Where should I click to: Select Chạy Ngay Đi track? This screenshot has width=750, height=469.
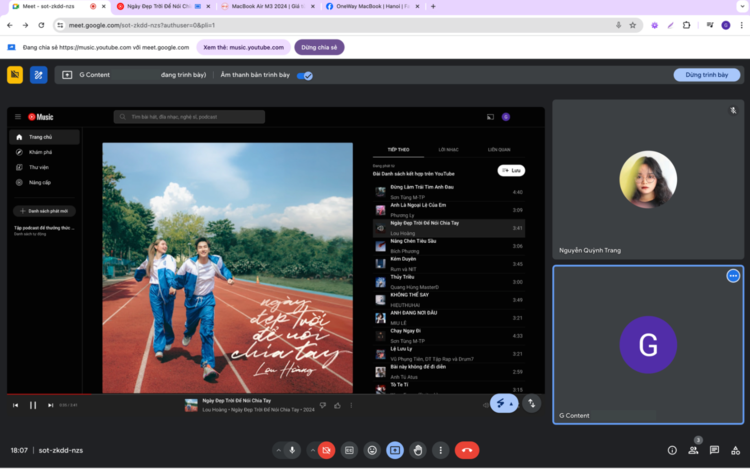(449, 336)
